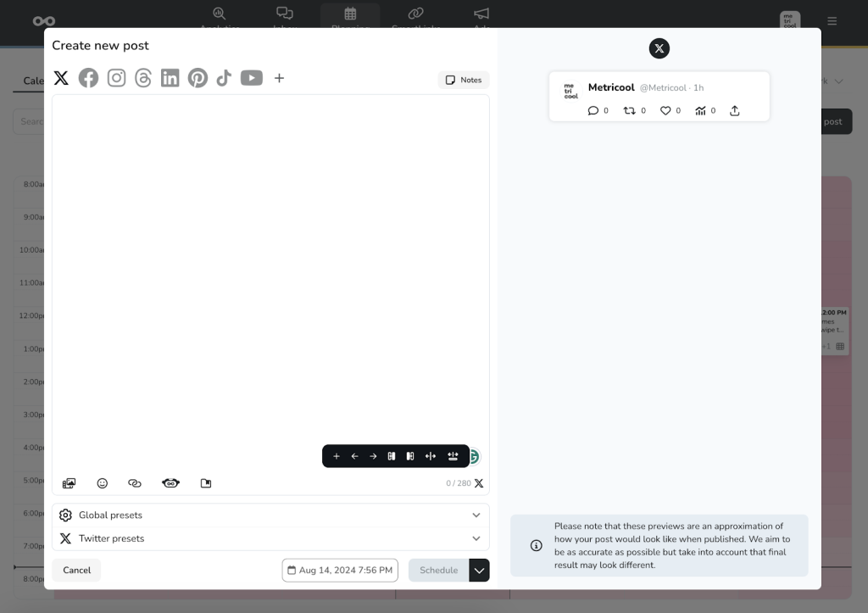This screenshot has width=868, height=613.
Task: Click the split-horizontally icon in floating toolbar
Action: click(x=431, y=456)
